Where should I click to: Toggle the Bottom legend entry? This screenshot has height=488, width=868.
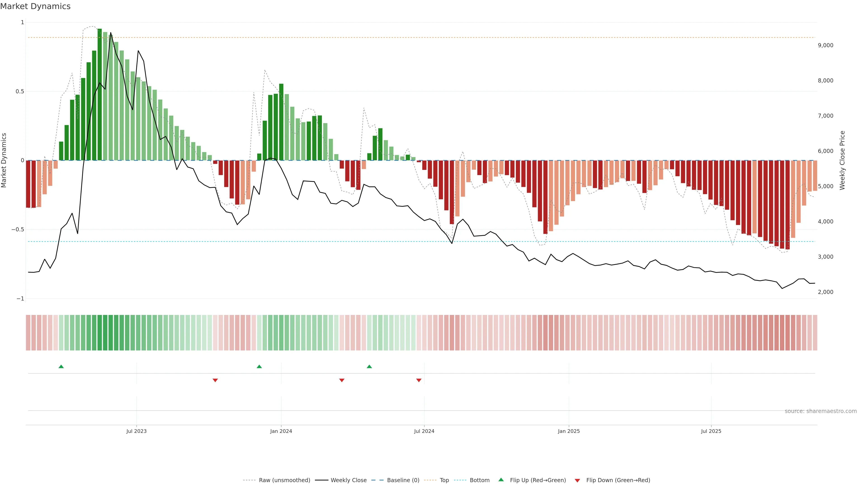479,480
